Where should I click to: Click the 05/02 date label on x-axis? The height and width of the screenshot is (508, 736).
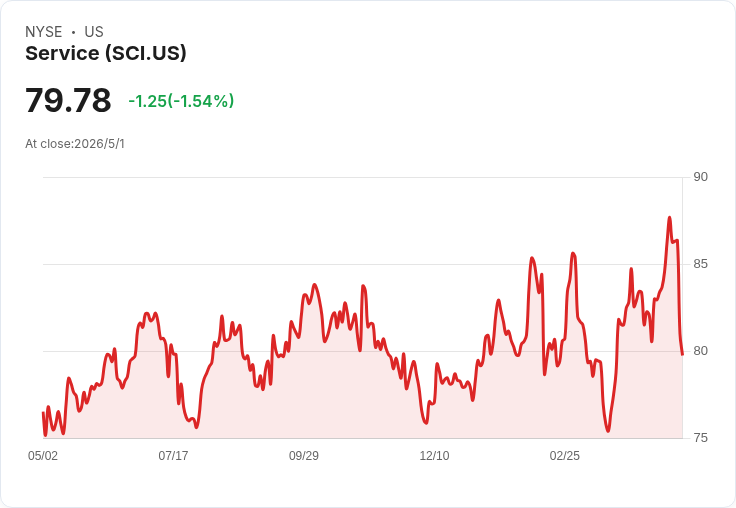(x=43, y=455)
